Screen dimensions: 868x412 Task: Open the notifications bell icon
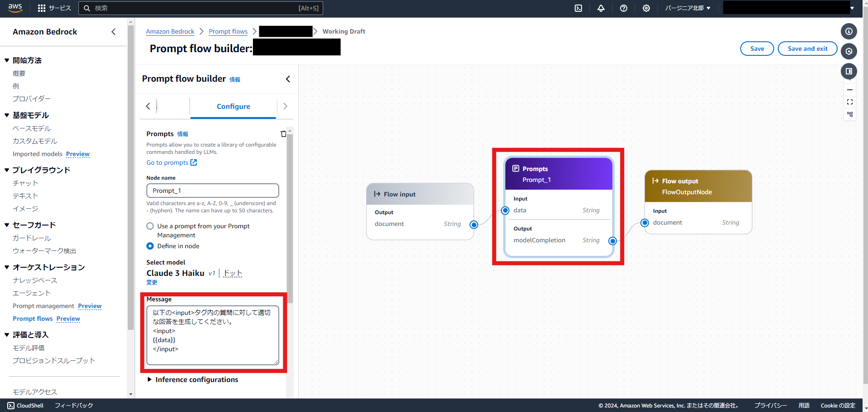tap(601, 8)
